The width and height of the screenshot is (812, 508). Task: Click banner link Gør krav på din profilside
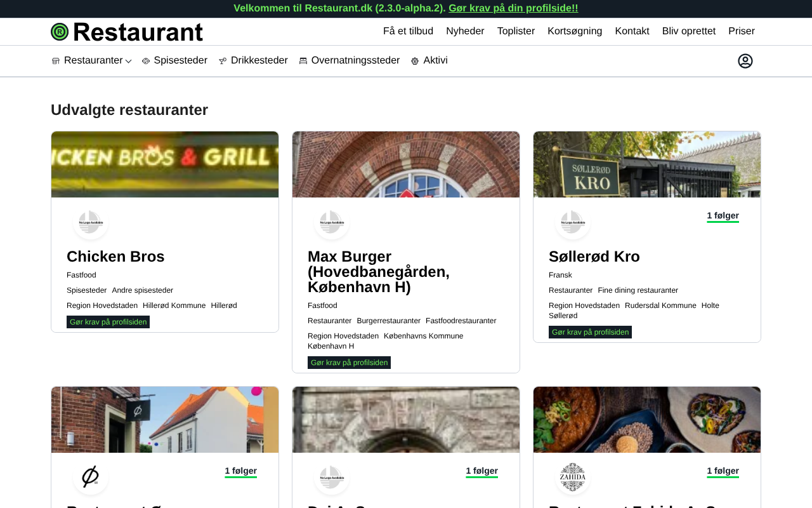pos(513,8)
